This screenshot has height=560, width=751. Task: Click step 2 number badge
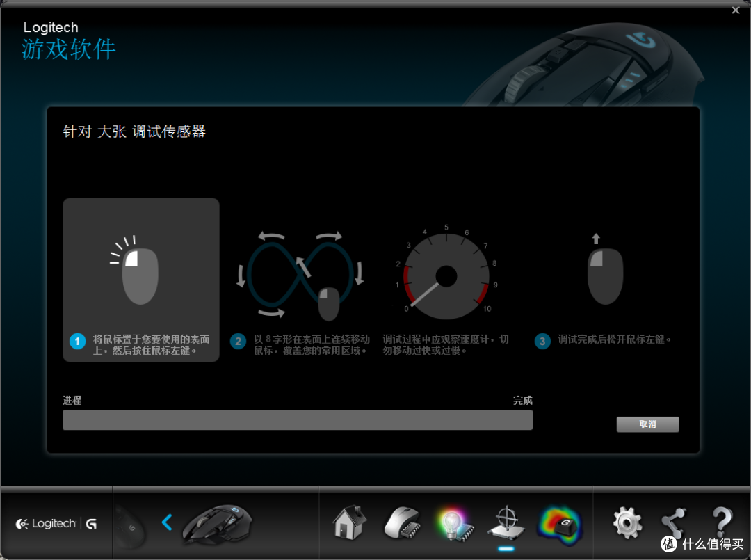[x=238, y=342]
